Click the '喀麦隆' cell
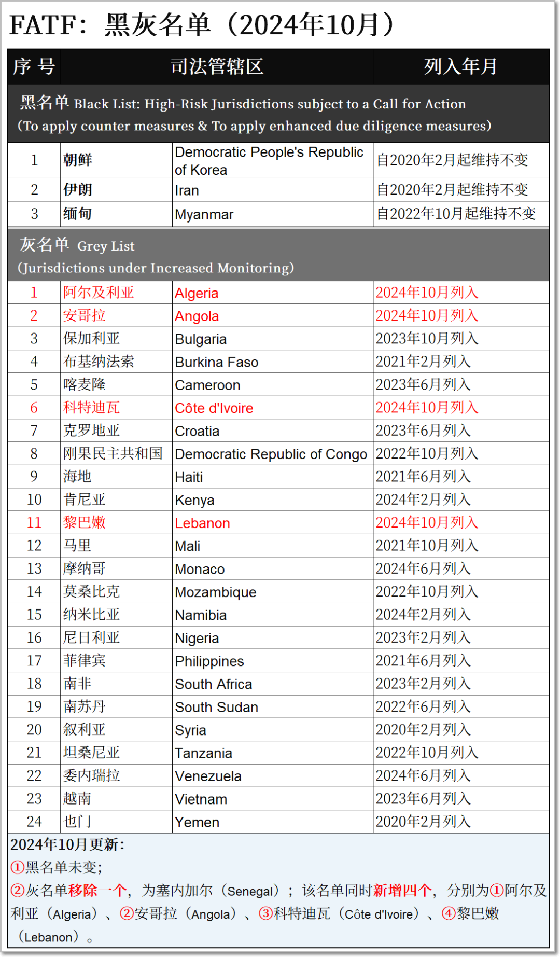This screenshot has width=560, height=957. (x=116, y=385)
